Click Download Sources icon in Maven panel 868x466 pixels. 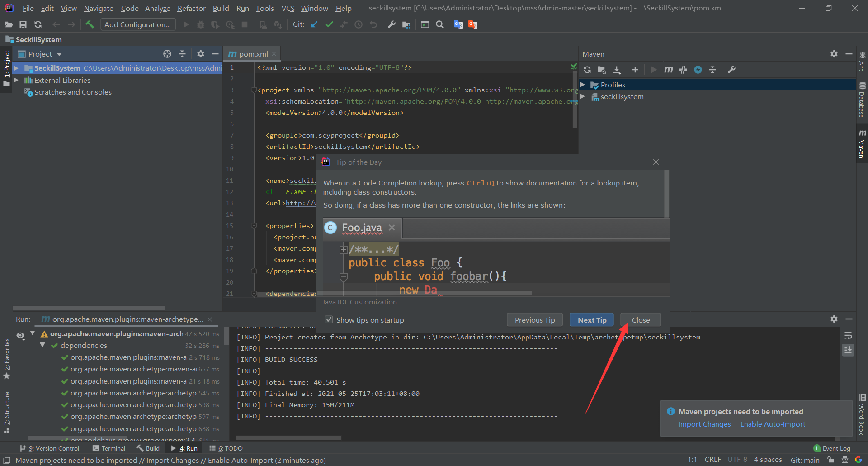617,70
